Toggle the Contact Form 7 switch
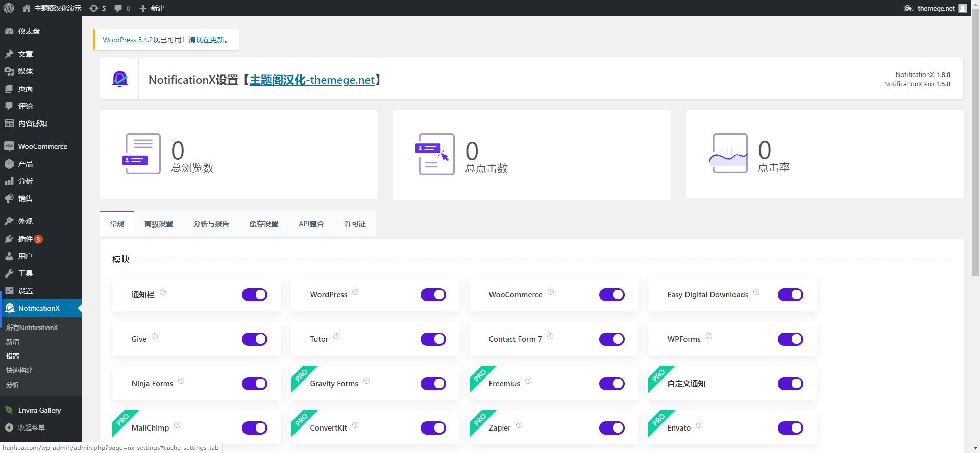Screen dimensions: 980x453 click(x=612, y=339)
